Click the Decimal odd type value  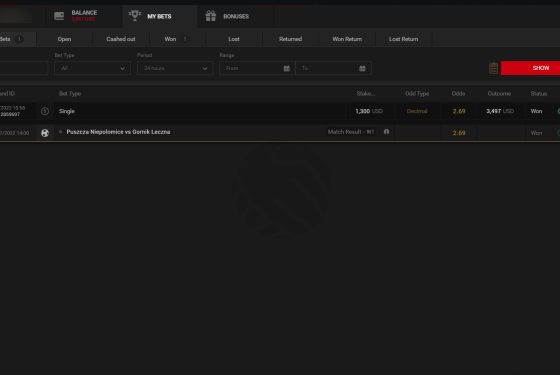coord(417,111)
